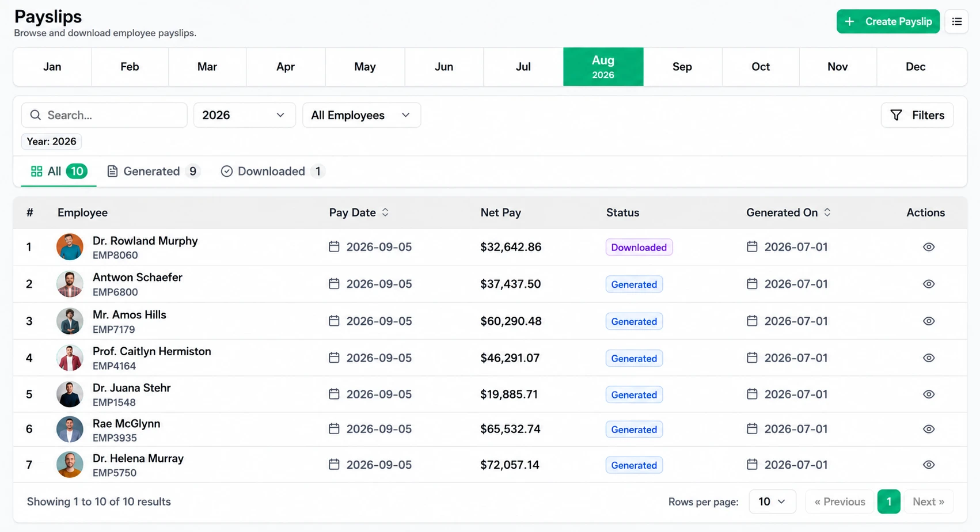
Task: Change rows per page dropdown
Action: pos(772,501)
